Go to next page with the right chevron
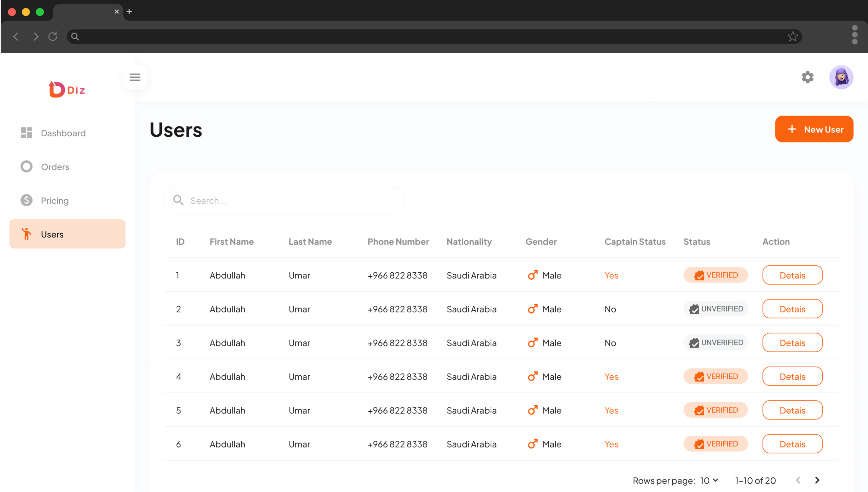The height and width of the screenshot is (492, 868). pos(817,480)
